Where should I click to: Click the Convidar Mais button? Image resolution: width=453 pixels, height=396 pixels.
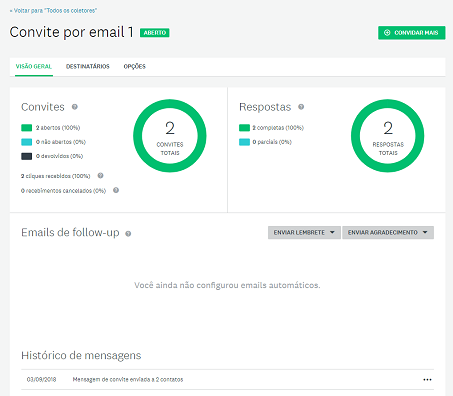point(411,33)
